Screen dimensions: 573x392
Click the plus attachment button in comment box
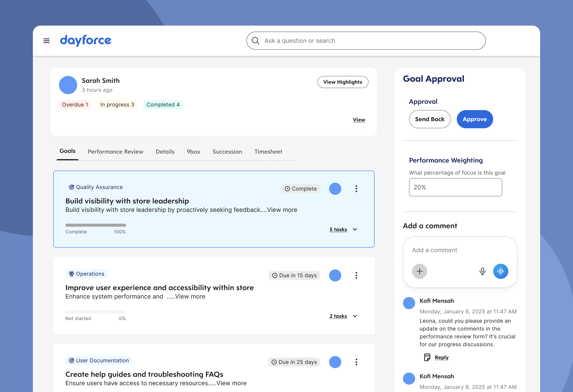(x=419, y=271)
